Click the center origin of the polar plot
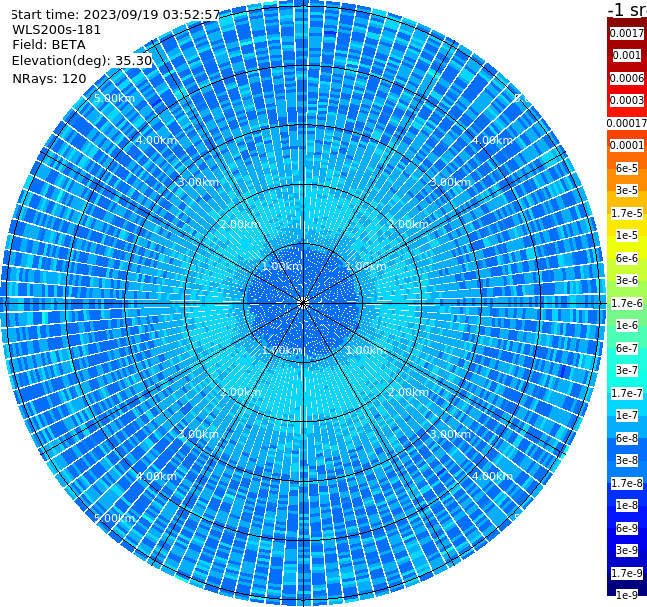The height and width of the screenshot is (607, 647). coord(303,303)
